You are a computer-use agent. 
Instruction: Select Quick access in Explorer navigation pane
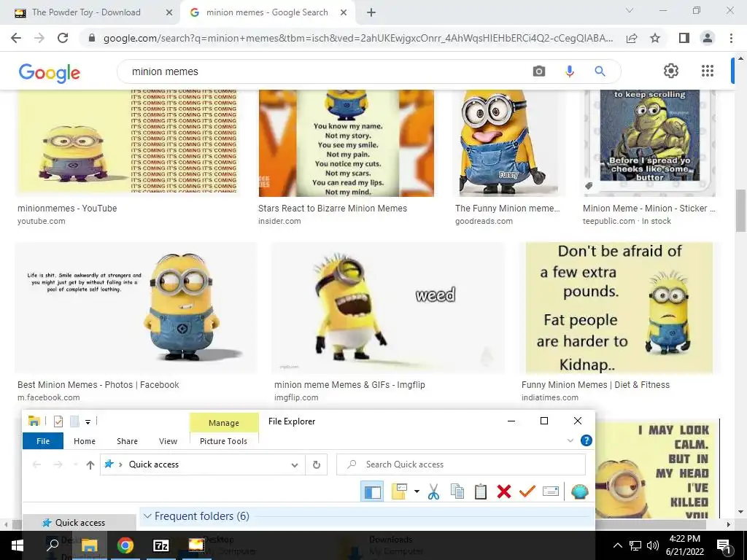click(80, 522)
